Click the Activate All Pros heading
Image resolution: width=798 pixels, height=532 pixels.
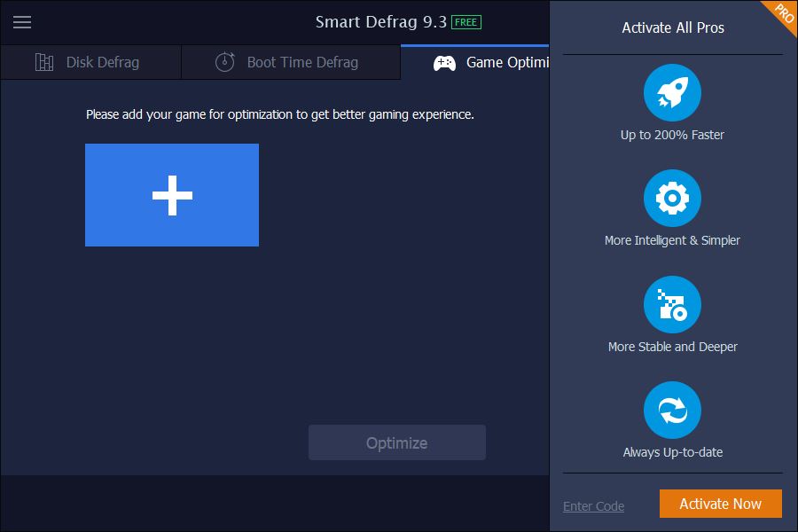(673, 27)
